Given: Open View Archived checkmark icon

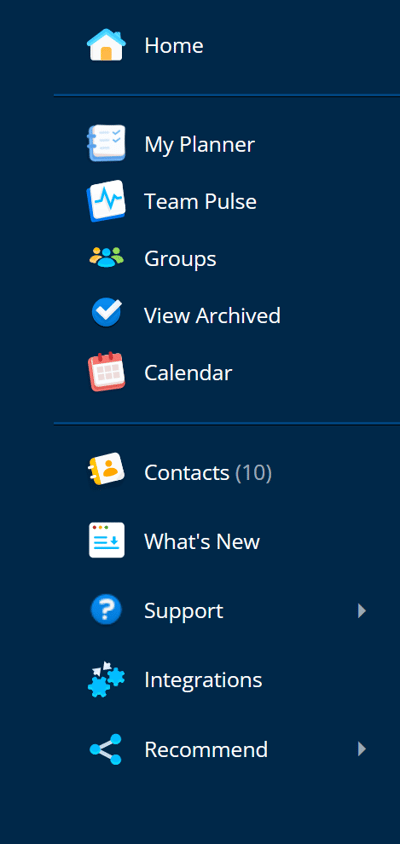Looking at the screenshot, I should [106, 313].
